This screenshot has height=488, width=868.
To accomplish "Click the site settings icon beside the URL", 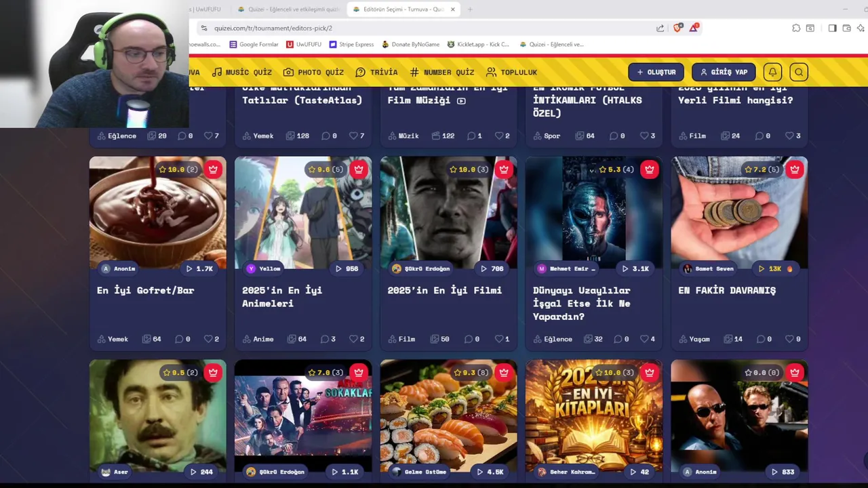I will tap(203, 28).
